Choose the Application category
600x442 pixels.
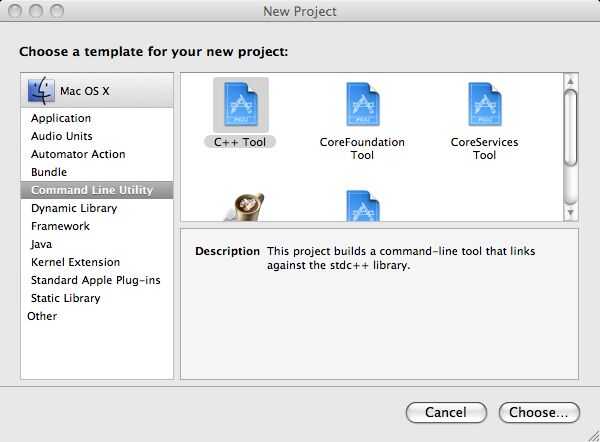61,118
